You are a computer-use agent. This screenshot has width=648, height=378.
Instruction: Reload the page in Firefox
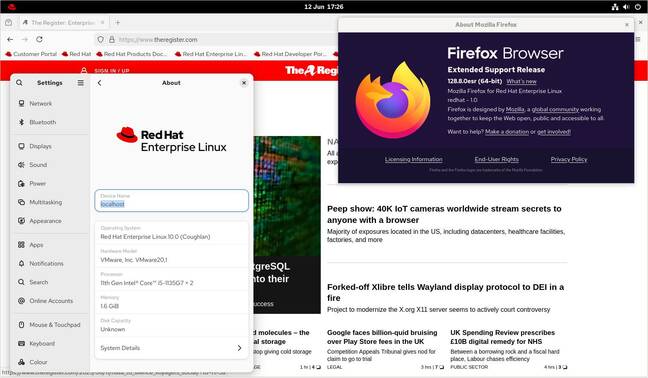coord(39,39)
